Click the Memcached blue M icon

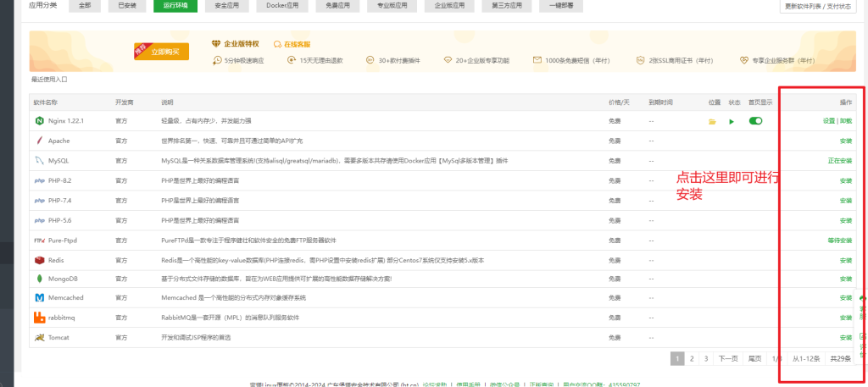click(x=39, y=298)
